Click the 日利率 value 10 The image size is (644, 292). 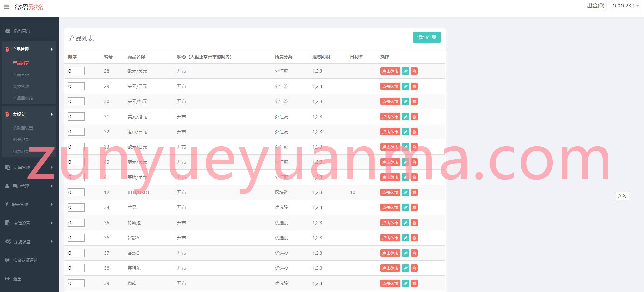pos(352,192)
